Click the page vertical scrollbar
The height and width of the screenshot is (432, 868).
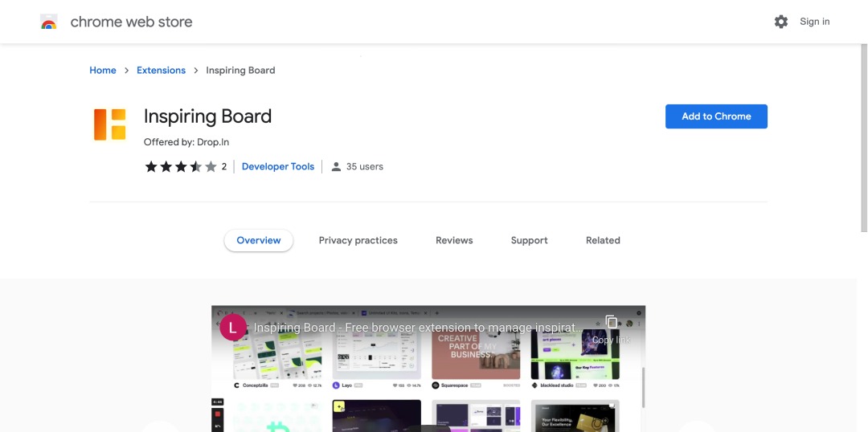(864, 138)
